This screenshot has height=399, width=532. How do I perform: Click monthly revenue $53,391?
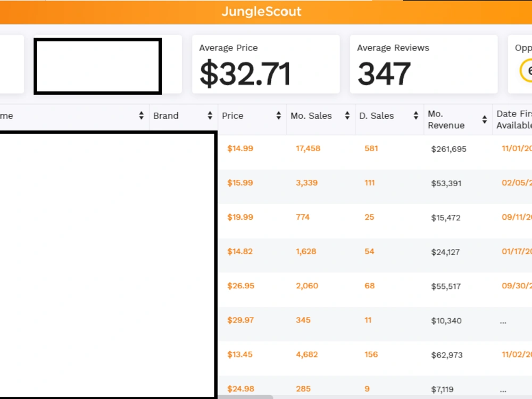446,183
